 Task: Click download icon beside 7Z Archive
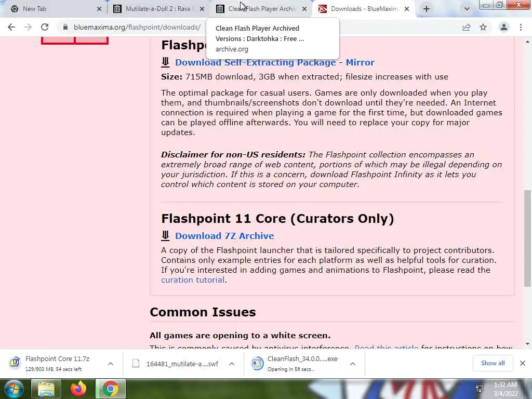(165, 235)
